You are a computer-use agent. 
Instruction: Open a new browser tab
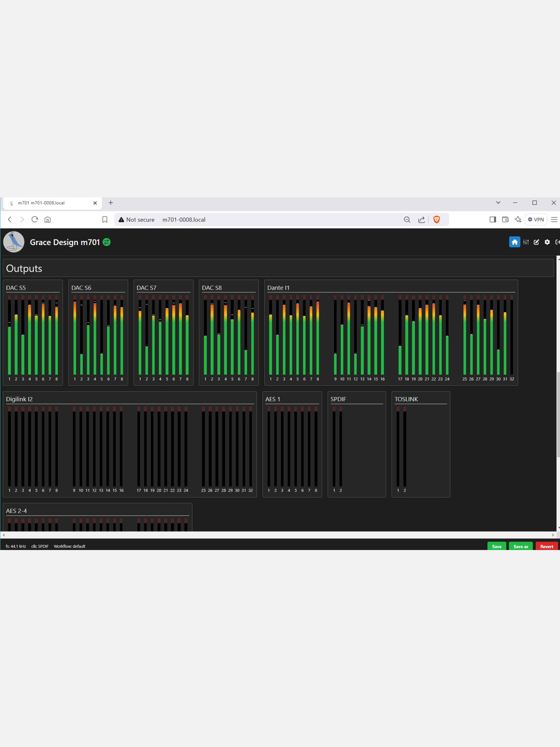[111, 203]
